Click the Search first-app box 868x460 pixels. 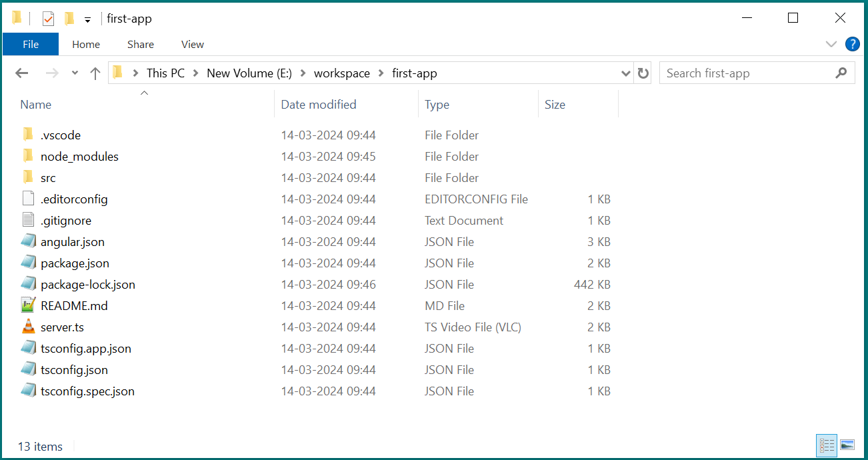pyautogui.click(x=747, y=73)
